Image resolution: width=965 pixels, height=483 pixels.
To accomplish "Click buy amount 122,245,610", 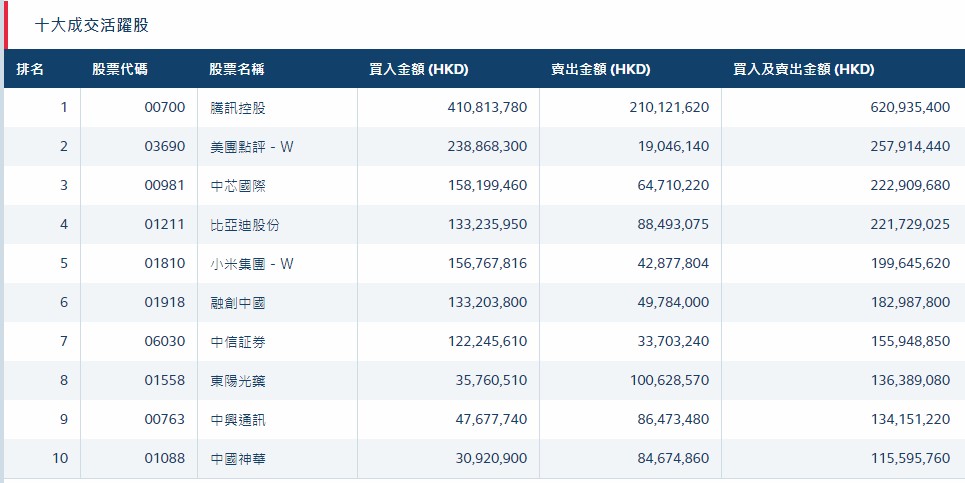I will (x=487, y=341).
